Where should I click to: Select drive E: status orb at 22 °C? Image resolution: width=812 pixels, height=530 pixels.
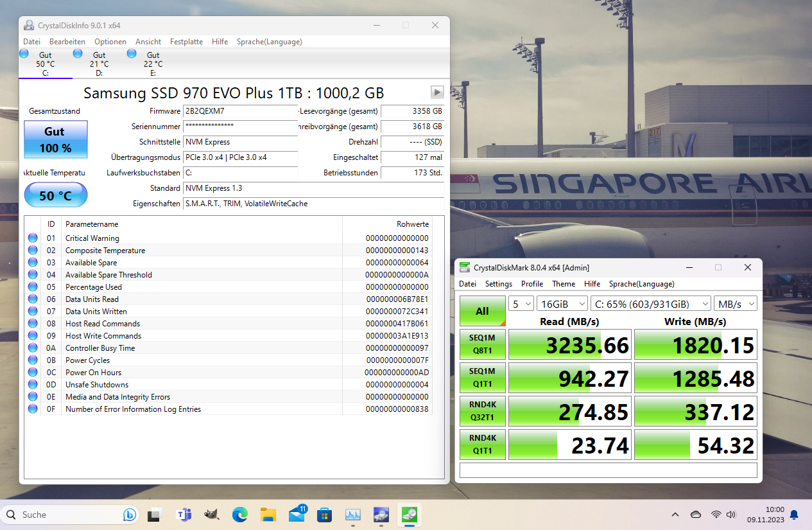click(x=132, y=53)
